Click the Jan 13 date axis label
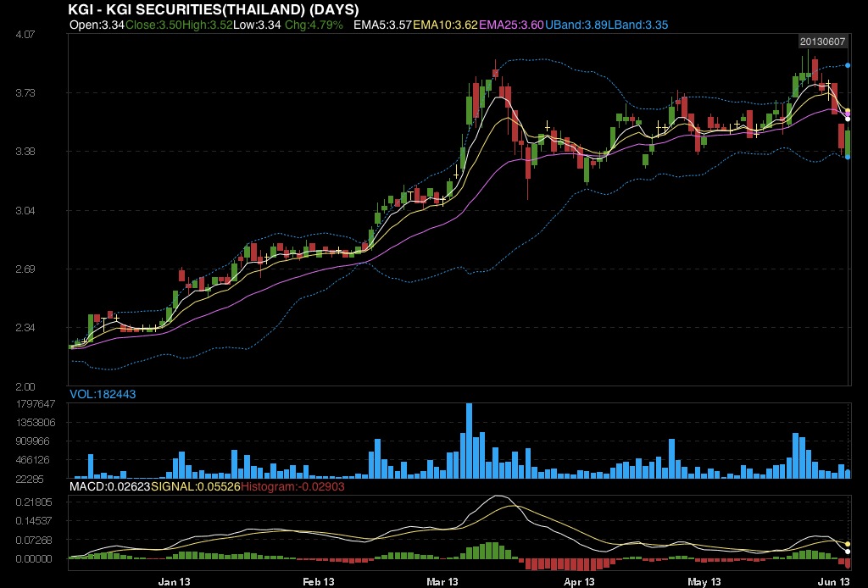This screenshot has width=868, height=588. click(175, 581)
